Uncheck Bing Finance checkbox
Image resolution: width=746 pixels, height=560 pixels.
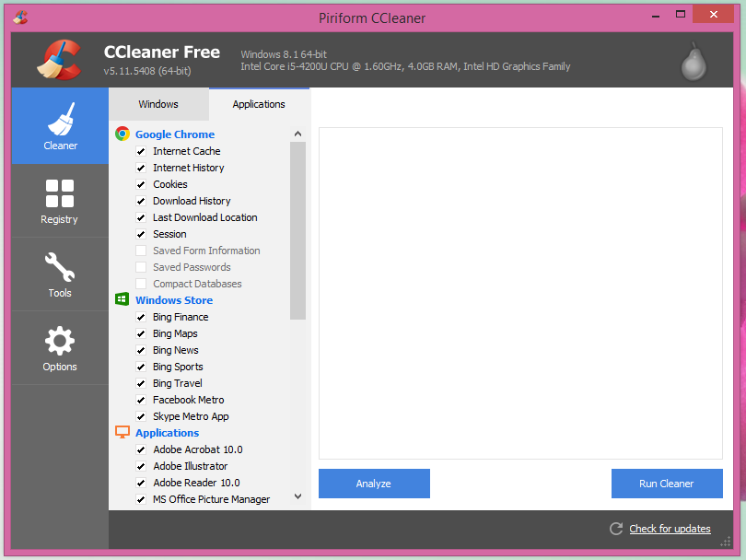(141, 318)
